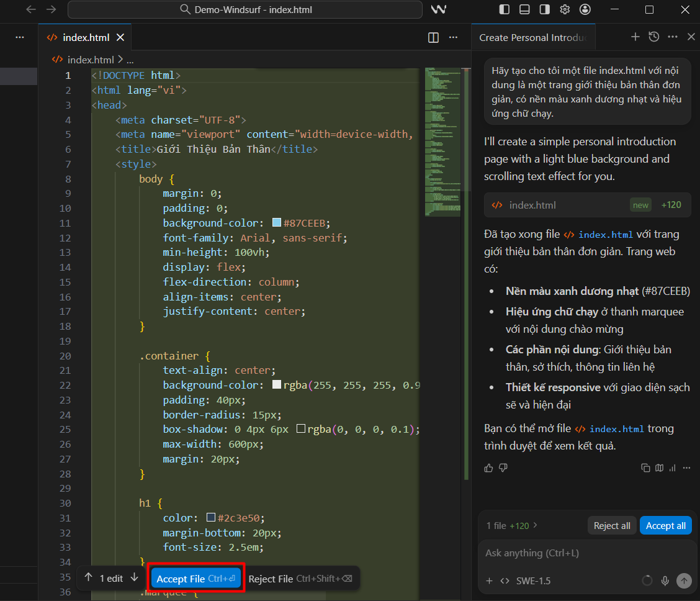Open more actions menu in chat header
Image resolution: width=700 pixels, height=601 pixels.
coord(673,37)
